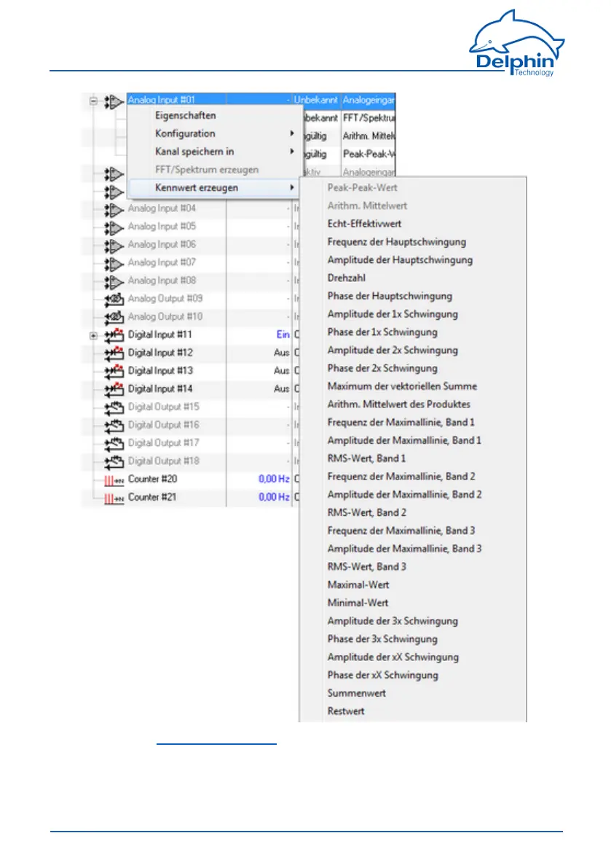The height and width of the screenshot is (868, 611).
Task: Click the Counter #21 channel icon
Action: tap(114, 498)
